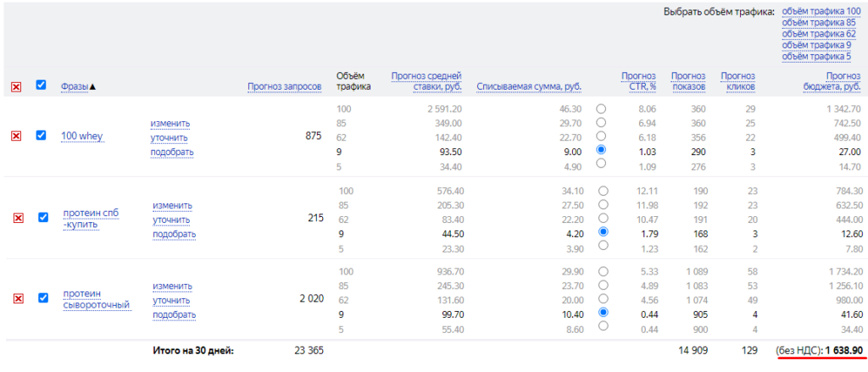This screenshot has height=372, width=868.
Task: Toggle the select-all checkbox in header
Action: pos(42,85)
